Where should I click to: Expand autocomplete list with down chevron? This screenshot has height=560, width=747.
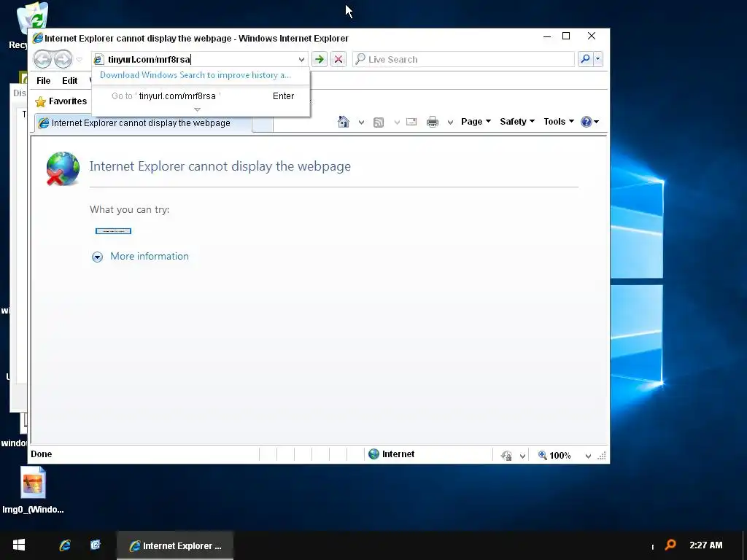[x=197, y=109]
